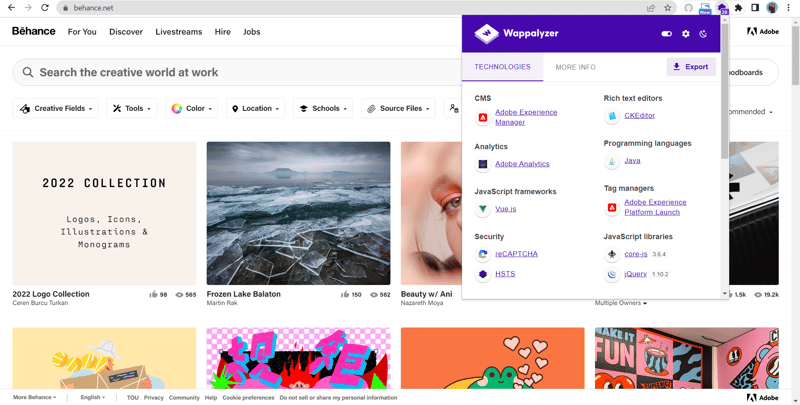Expand the Source Files filter dropdown
Screen dimensions: 800x405
point(398,108)
